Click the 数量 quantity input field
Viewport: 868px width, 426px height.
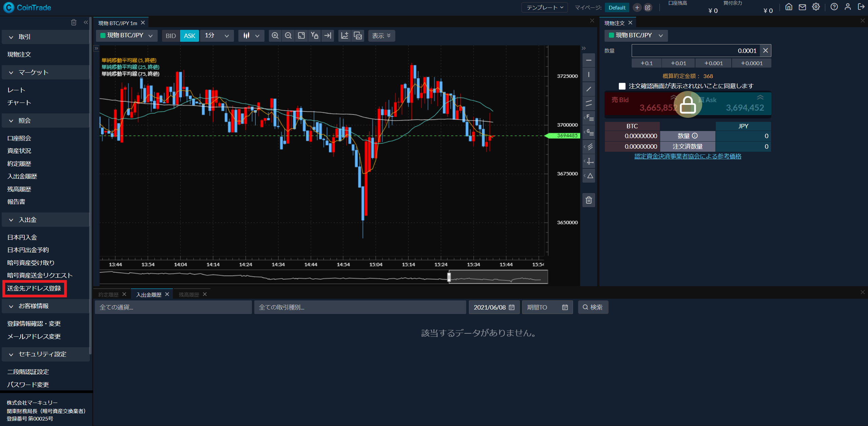pyautogui.click(x=695, y=51)
